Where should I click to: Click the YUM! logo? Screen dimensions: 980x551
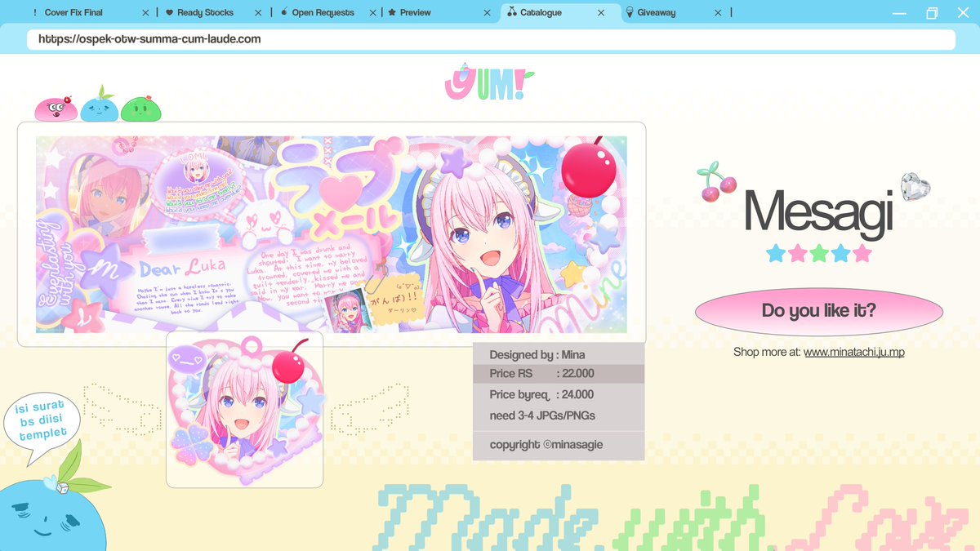(488, 82)
